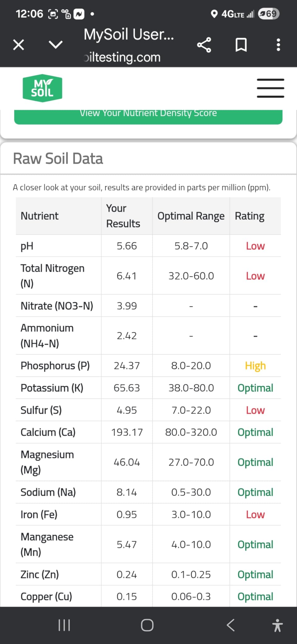Image resolution: width=297 pixels, height=644 pixels.
Task: Tap the Android home button
Action: 147,625
